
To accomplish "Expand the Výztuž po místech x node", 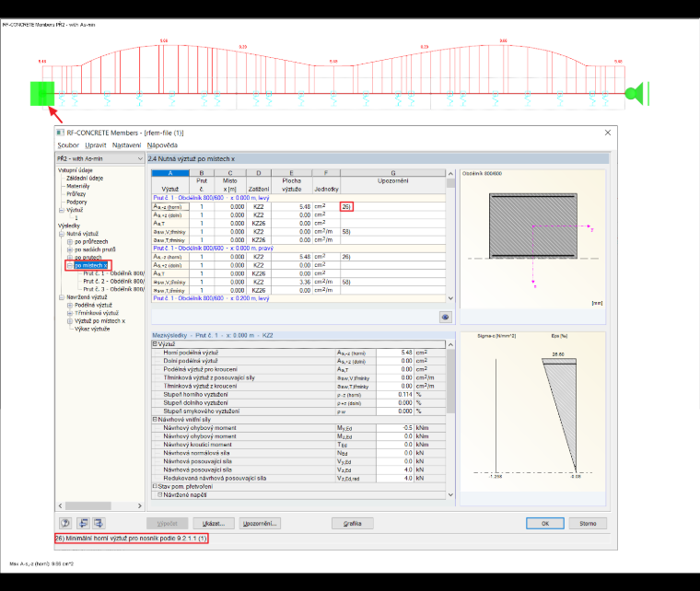I will (x=70, y=321).
